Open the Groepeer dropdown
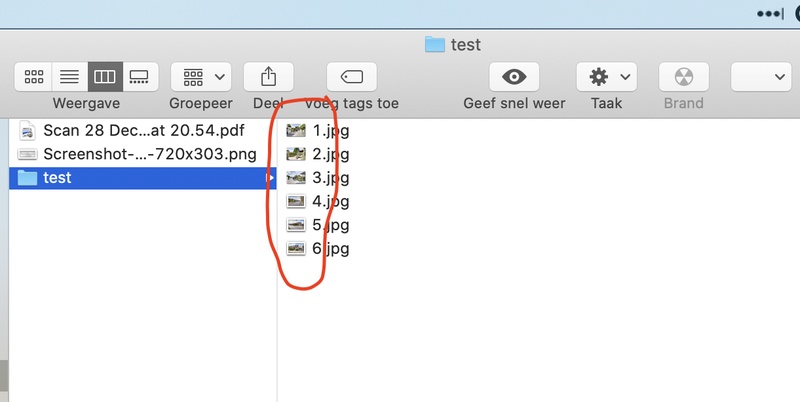 pyautogui.click(x=201, y=76)
